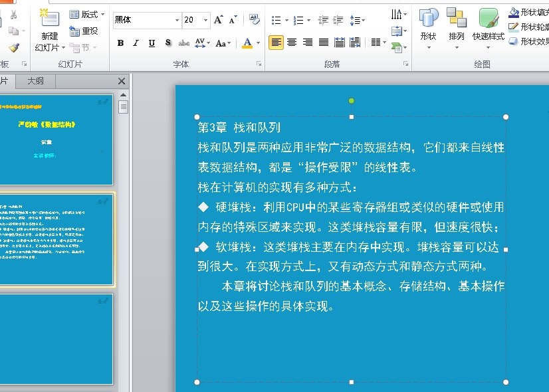Click the Distributed alignment icon

tap(339, 43)
